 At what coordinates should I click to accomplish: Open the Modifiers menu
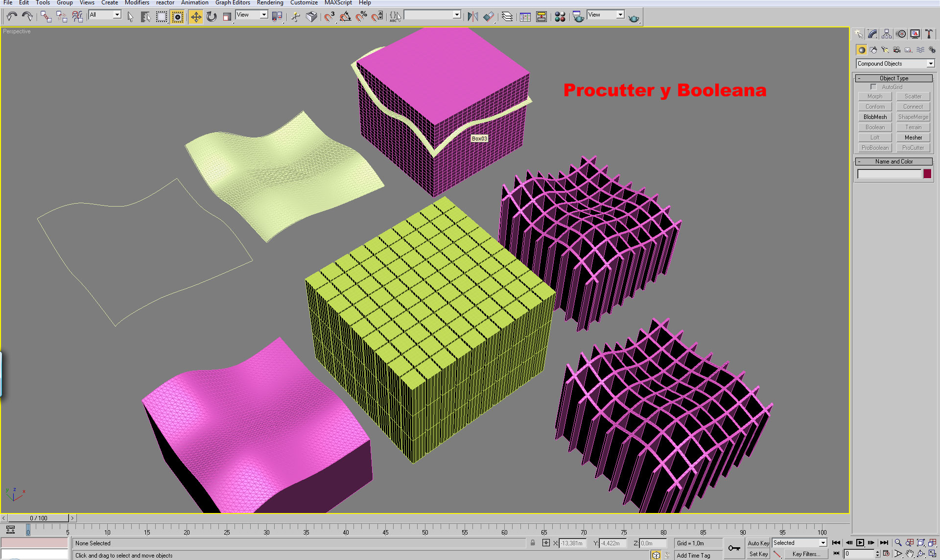click(137, 3)
